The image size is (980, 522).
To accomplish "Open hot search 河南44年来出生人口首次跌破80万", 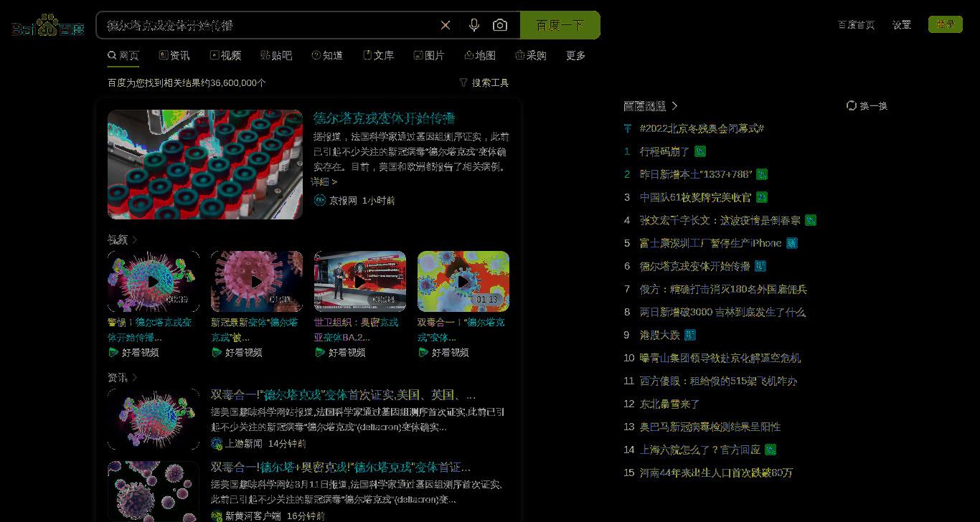I will click(x=716, y=473).
